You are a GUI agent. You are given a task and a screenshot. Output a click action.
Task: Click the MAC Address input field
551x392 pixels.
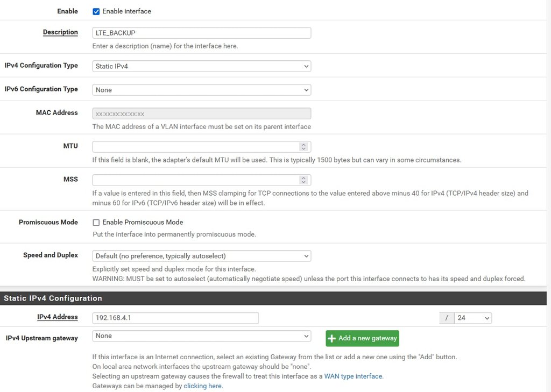[x=201, y=113]
